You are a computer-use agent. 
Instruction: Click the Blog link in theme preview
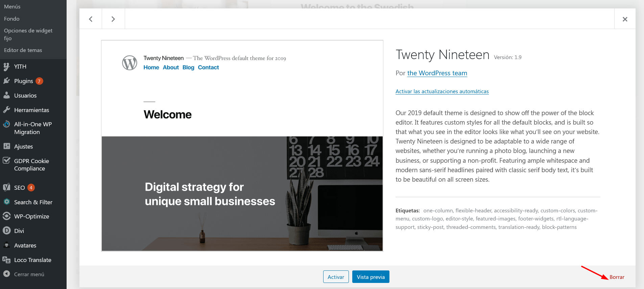188,67
